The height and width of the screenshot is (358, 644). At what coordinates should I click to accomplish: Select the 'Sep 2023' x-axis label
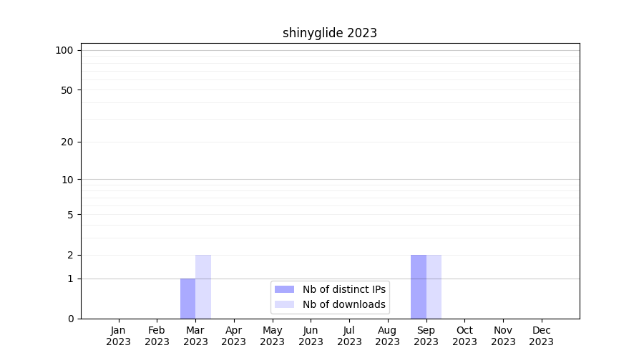tap(426, 336)
